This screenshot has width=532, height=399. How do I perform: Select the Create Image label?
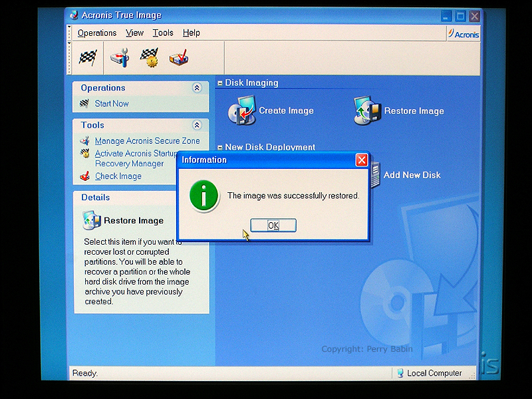click(x=287, y=110)
